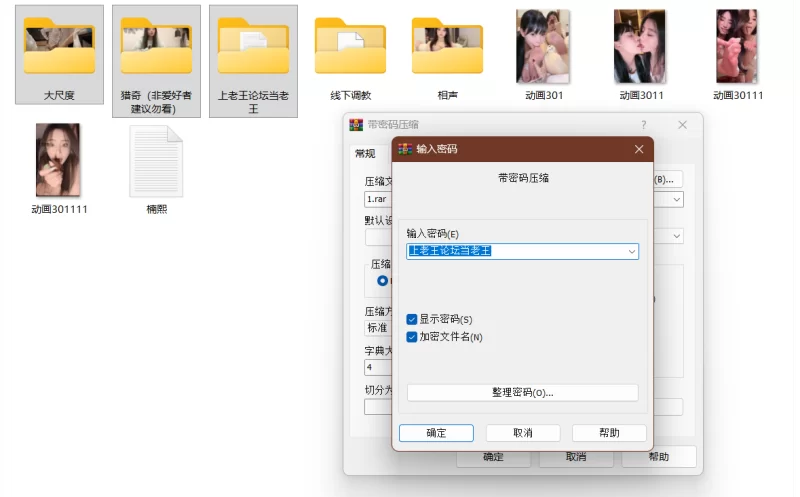This screenshot has width=800, height=497.
Task: Click 取消 in the 输入密码 dialog
Action: [x=522, y=433]
